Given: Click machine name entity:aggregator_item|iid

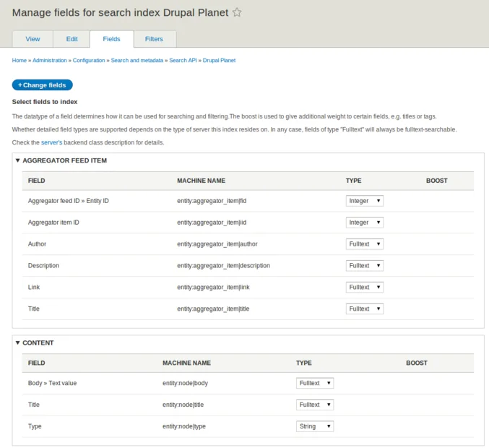Looking at the screenshot, I should coord(212,223).
